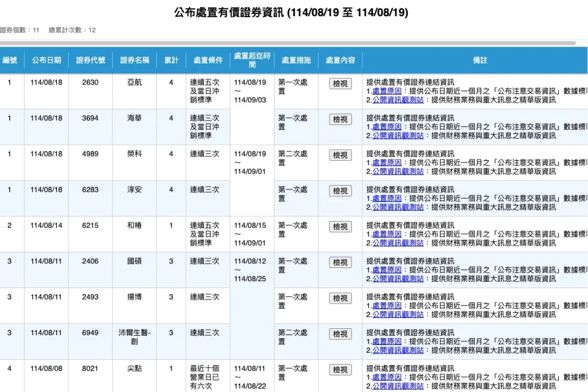Select securities code 2406
Viewport: 588px width, 392px height.
pos(90,261)
